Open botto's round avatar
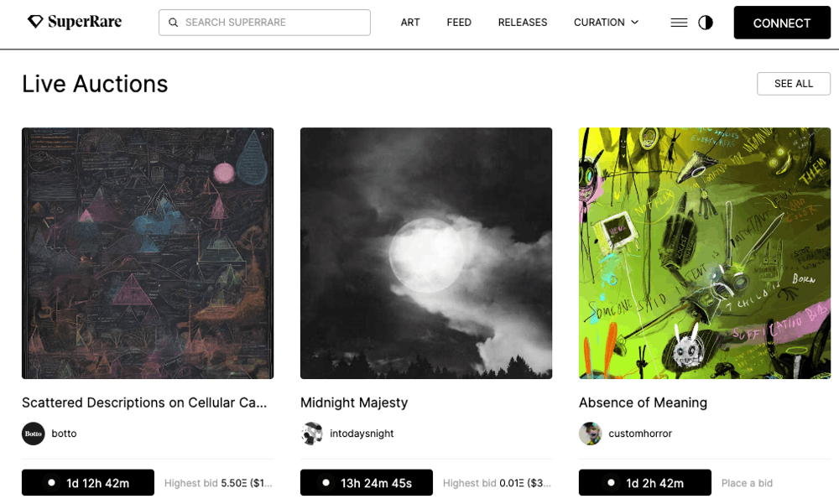Image resolution: width=839 pixels, height=504 pixels. coord(34,434)
